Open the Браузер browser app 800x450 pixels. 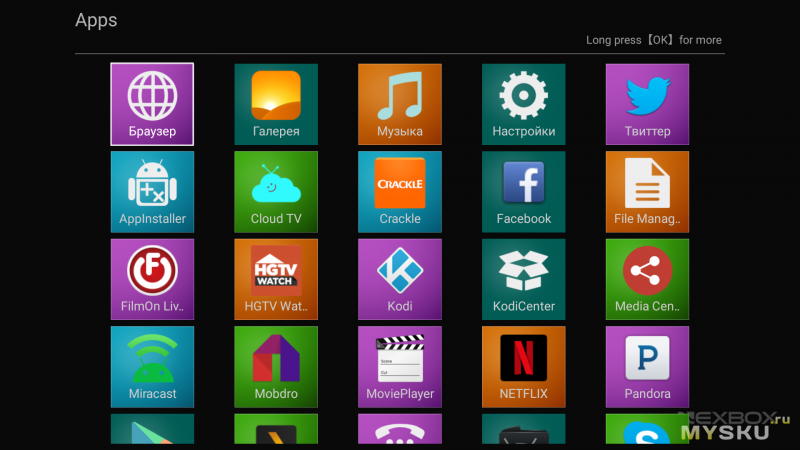click(152, 104)
